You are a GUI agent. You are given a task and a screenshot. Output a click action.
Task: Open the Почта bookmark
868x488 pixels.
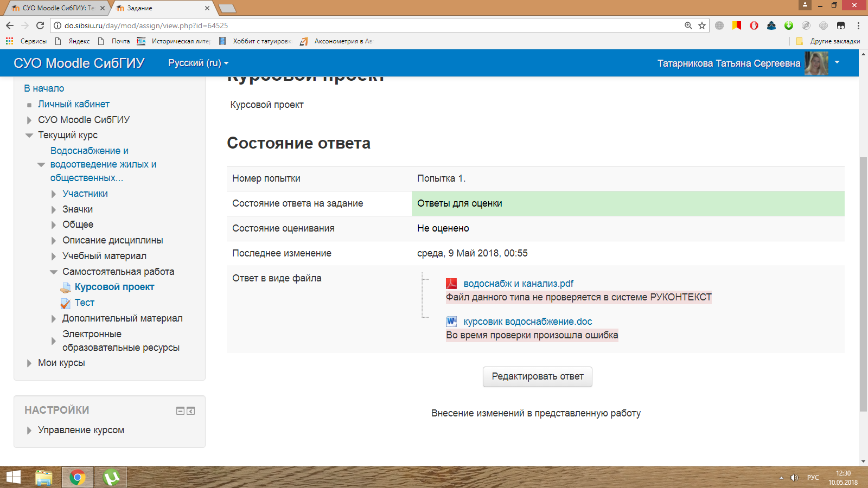tap(114, 41)
